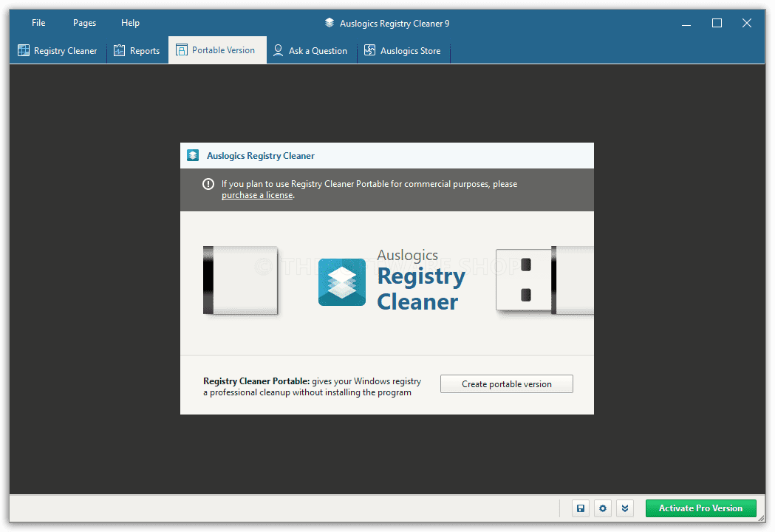775x532 pixels.
Task: Go to the Auslogics Store tab
Action: tap(403, 50)
